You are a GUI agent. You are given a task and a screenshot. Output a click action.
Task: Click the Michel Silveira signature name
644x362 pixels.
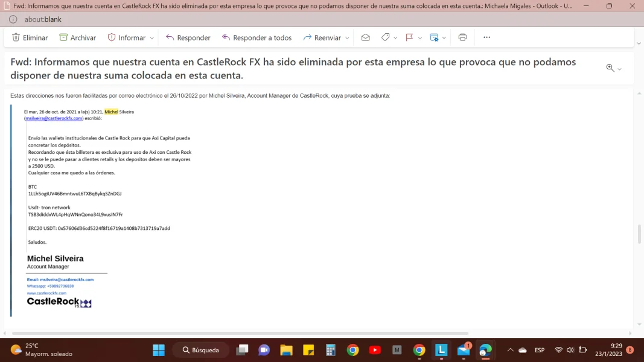click(56, 259)
